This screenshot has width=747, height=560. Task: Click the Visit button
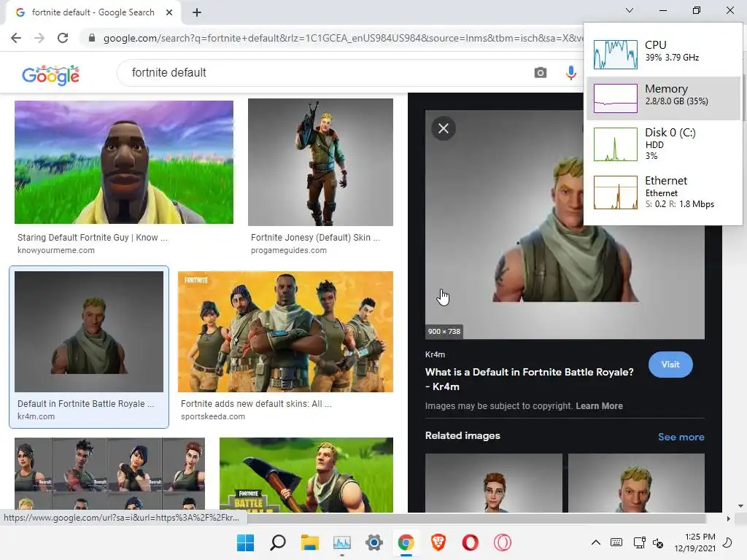tap(670, 365)
